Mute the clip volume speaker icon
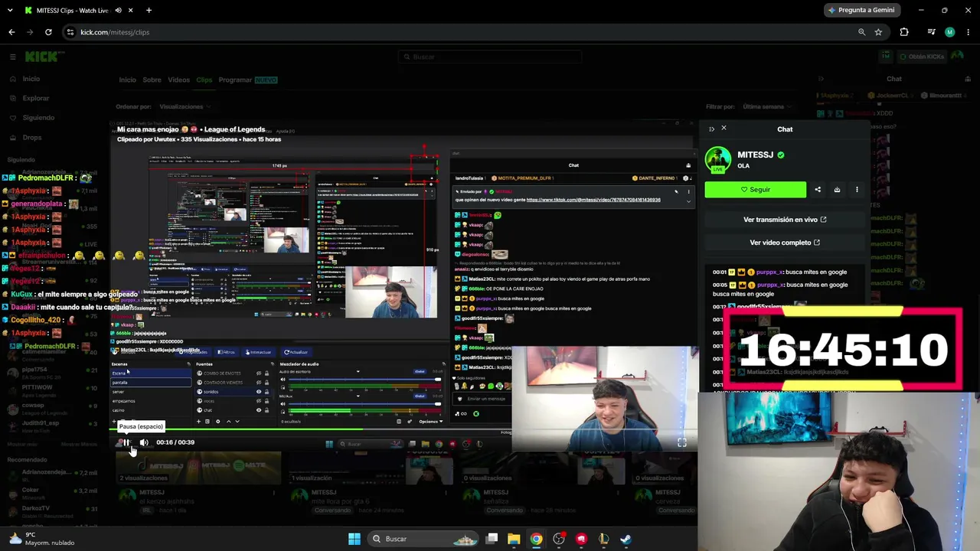Viewport: 980px width, 551px height. (x=144, y=442)
